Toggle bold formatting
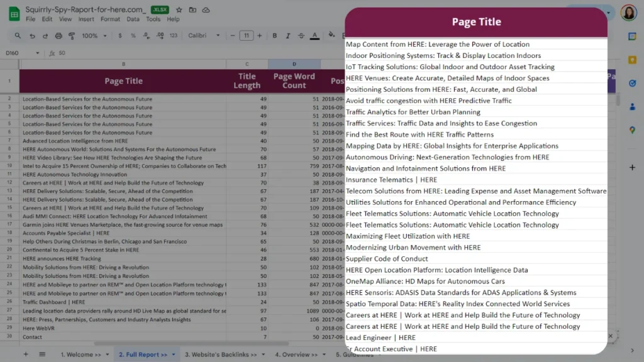This screenshot has height=362, width=644. coord(274,36)
